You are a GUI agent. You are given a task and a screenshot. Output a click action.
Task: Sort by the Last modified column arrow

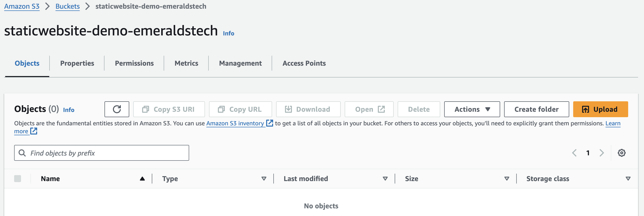pyautogui.click(x=385, y=179)
